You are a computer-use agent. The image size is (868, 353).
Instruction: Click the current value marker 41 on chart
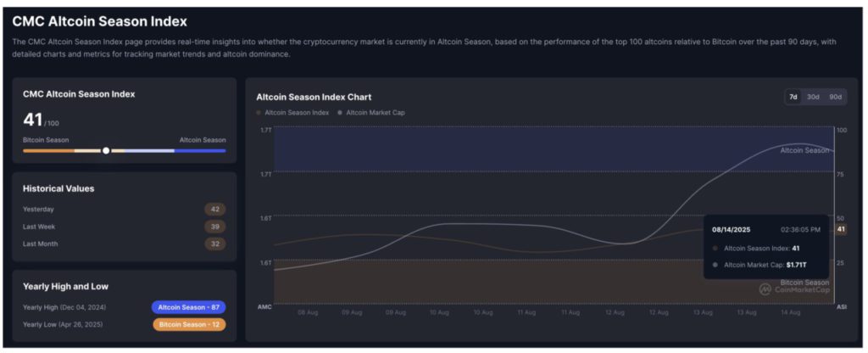point(841,229)
